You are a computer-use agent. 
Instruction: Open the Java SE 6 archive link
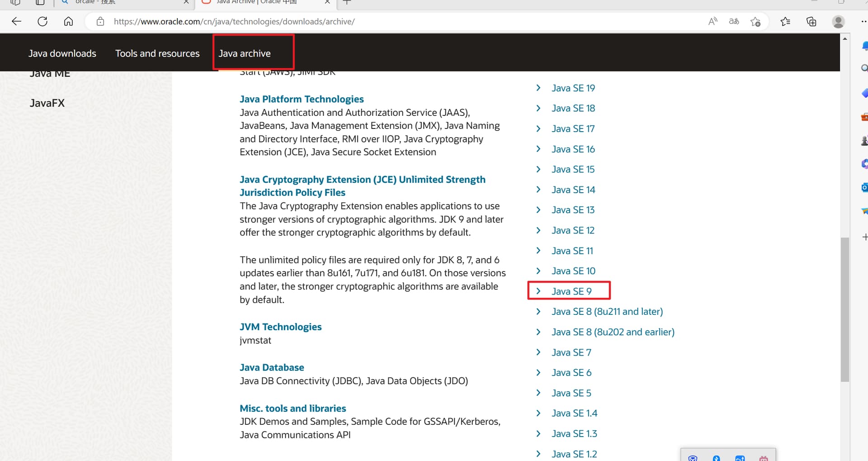571,373
